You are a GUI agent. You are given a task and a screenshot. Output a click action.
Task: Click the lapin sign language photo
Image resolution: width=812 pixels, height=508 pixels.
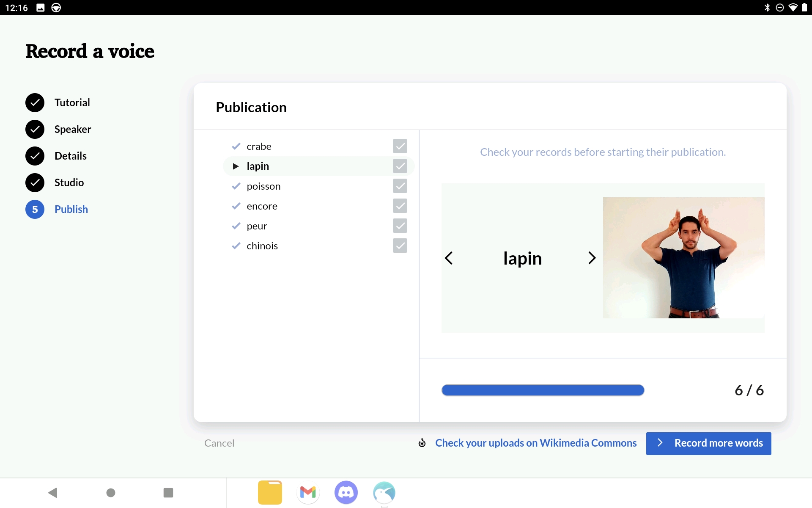pos(683,258)
